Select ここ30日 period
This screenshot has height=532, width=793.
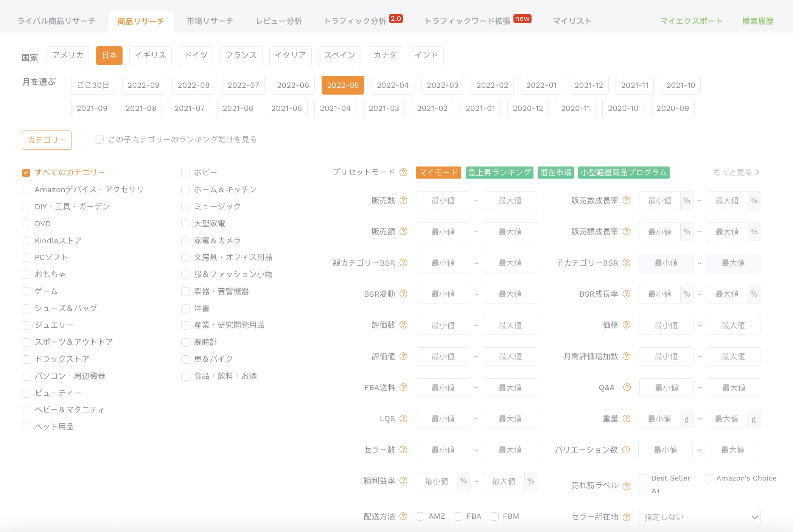pyautogui.click(x=93, y=85)
